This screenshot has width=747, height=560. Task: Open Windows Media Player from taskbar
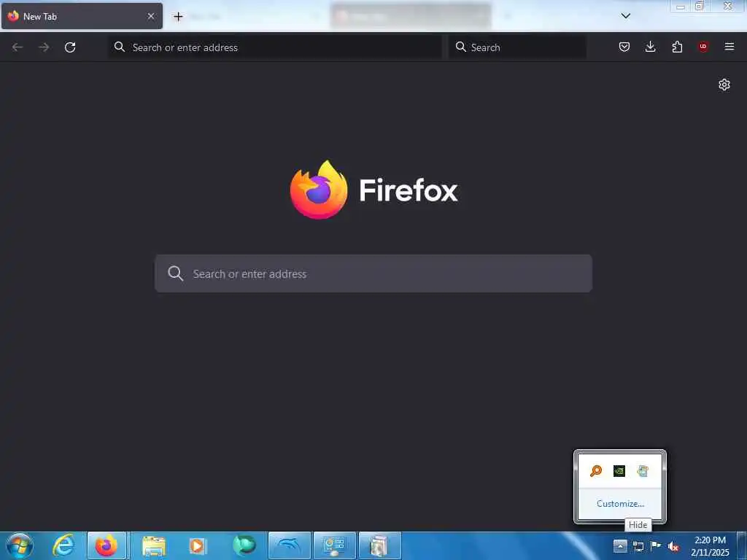(197, 545)
